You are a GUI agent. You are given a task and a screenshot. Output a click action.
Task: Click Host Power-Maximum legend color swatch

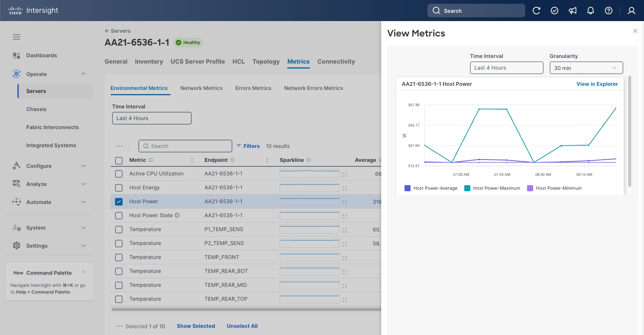tap(467, 188)
